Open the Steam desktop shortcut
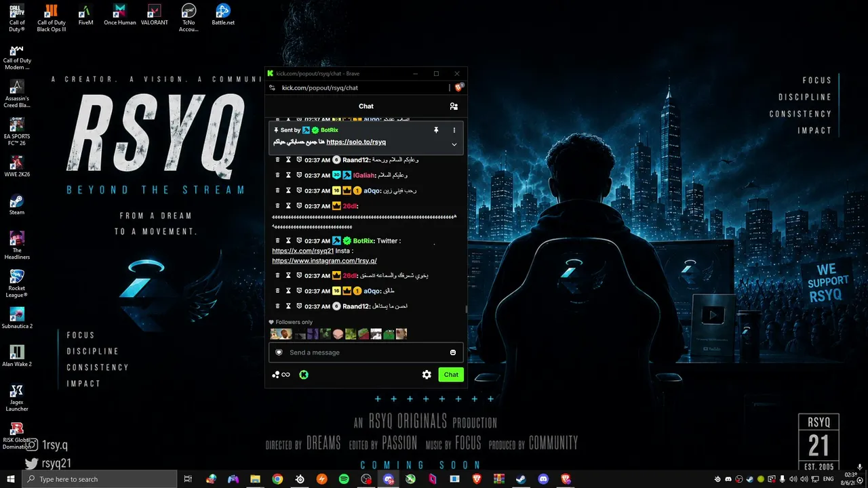The image size is (868, 488). [17, 205]
